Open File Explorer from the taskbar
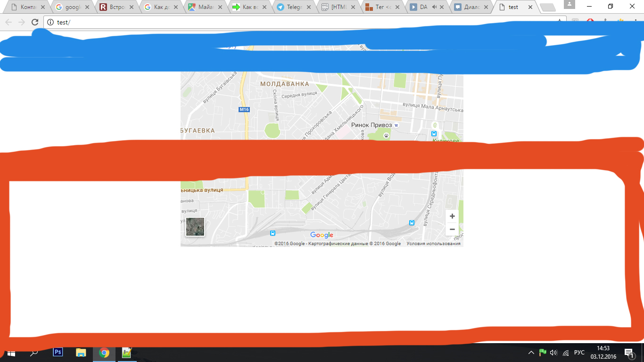Viewport: 644px width, 362px height. [81, 353]
